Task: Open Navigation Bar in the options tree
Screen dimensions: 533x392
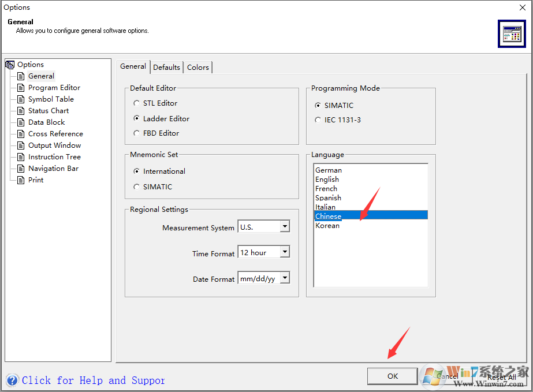Action: tap(53, 169)
